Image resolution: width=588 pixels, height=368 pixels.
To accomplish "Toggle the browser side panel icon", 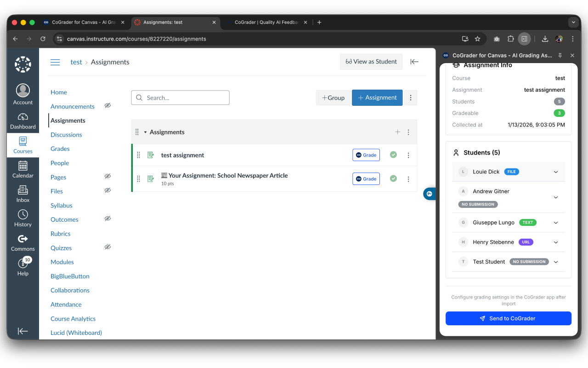I will point(524,39).
